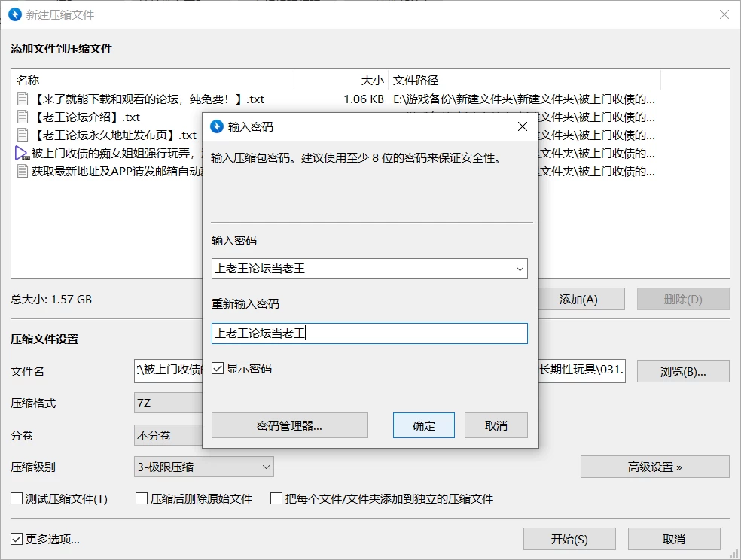Select file icon of 【来了就能下载和观看的论坛】.txt

pyautogui.click(x=22, y=99)
